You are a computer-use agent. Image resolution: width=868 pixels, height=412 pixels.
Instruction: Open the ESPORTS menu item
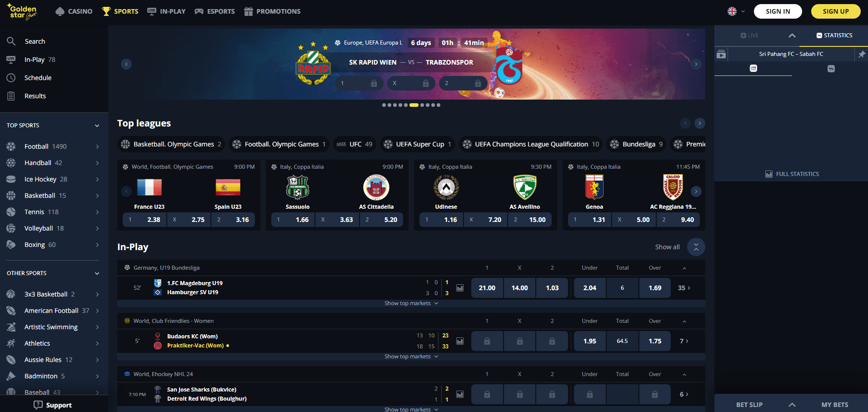pyautogui.click(x=215, y=11)
